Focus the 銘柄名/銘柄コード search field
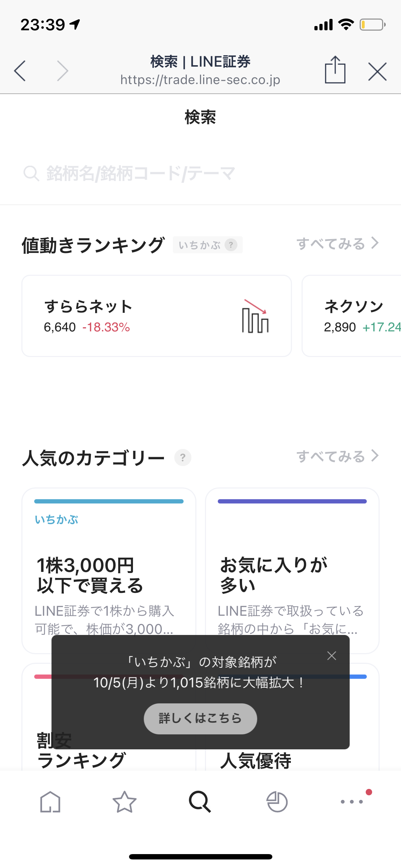Screen dimensions: 401x868 coord(200,174)
